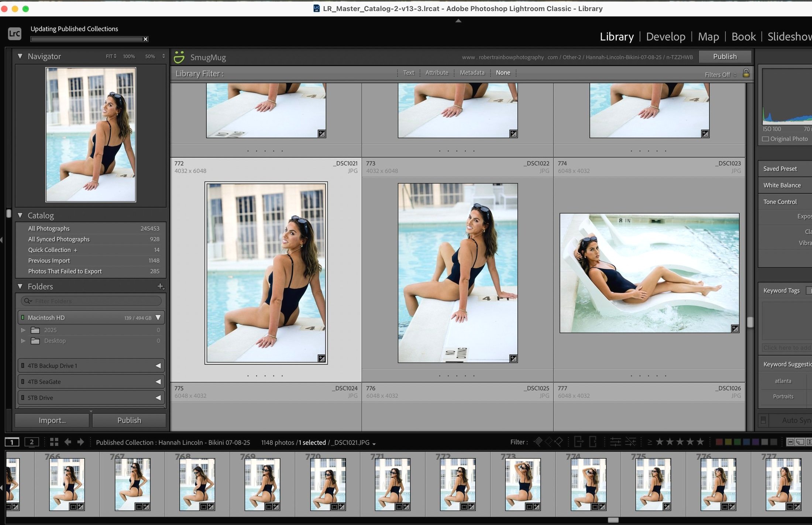The image size is (812, 525).
Task: Filter by red color label
Action: [719, 442]
